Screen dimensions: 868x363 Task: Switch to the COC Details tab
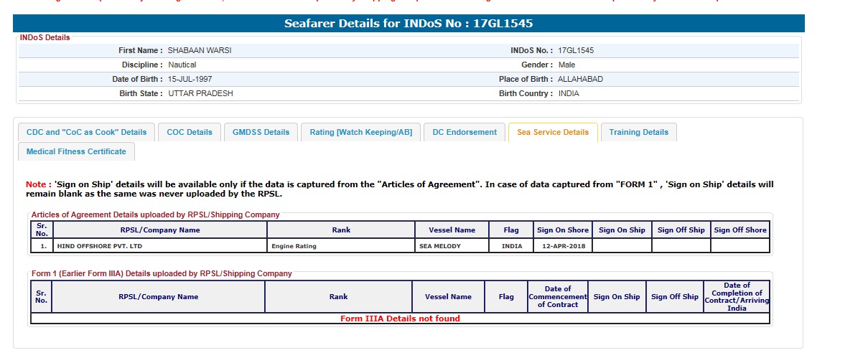[x=190, y=132]
